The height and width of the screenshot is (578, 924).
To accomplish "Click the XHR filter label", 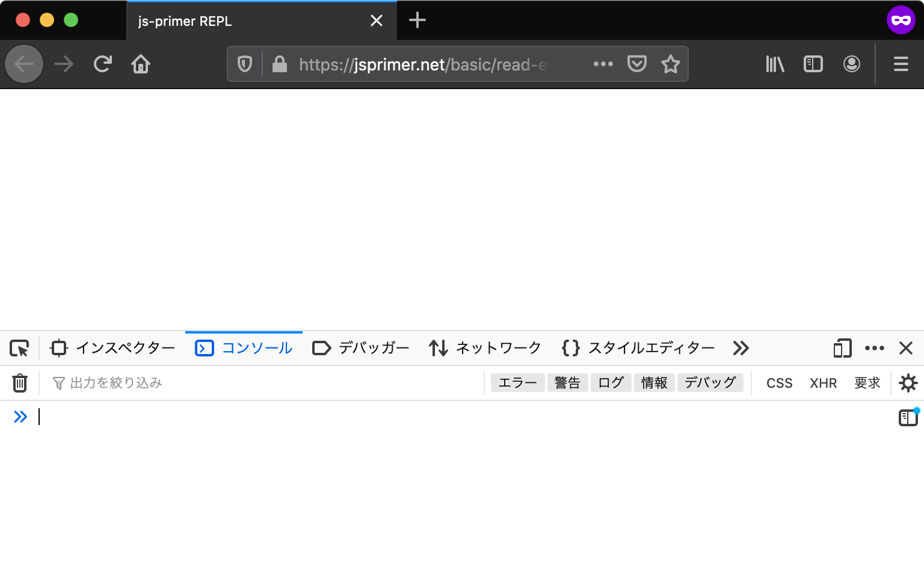I will tap(823, 382).
